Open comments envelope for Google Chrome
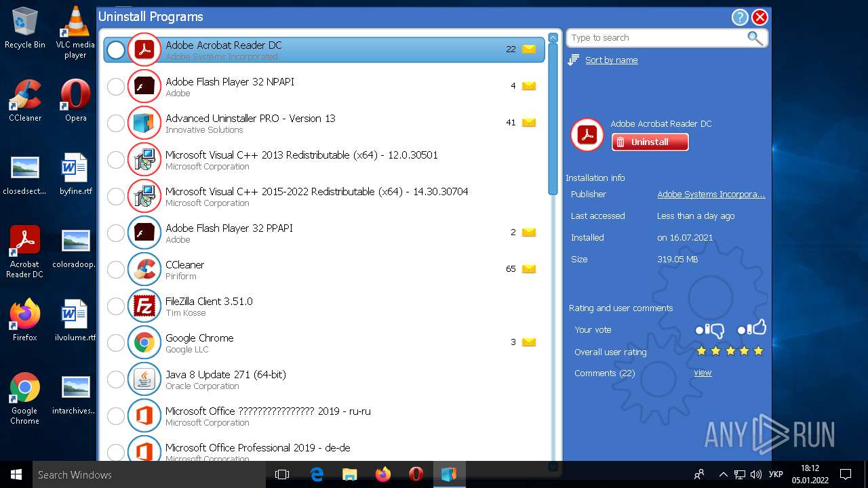Viewport: 868px width, 488px height. coord(529,342)
